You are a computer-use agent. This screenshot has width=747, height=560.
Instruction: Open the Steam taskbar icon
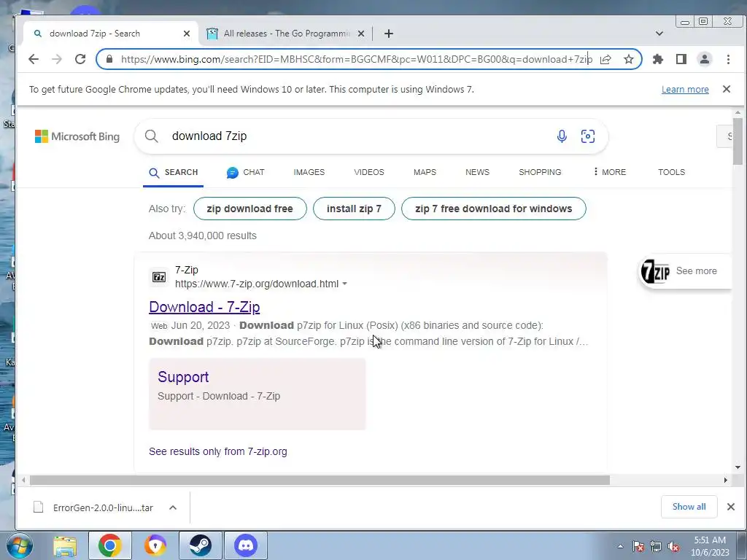coord(200,545)
